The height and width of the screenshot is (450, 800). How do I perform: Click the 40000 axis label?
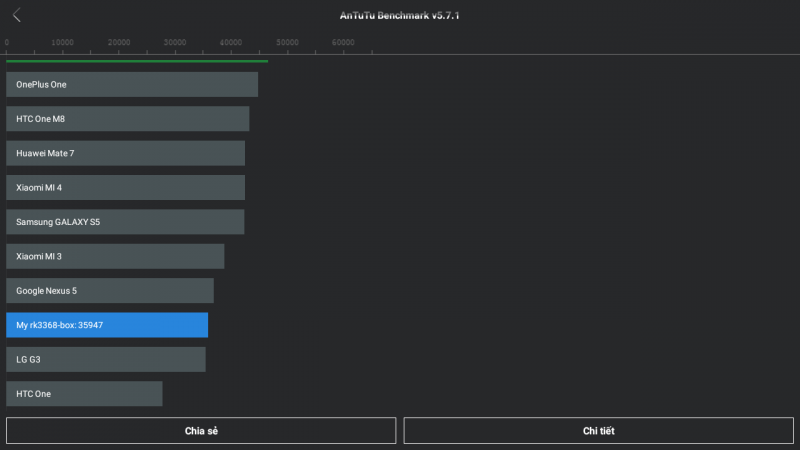(231, 42)
